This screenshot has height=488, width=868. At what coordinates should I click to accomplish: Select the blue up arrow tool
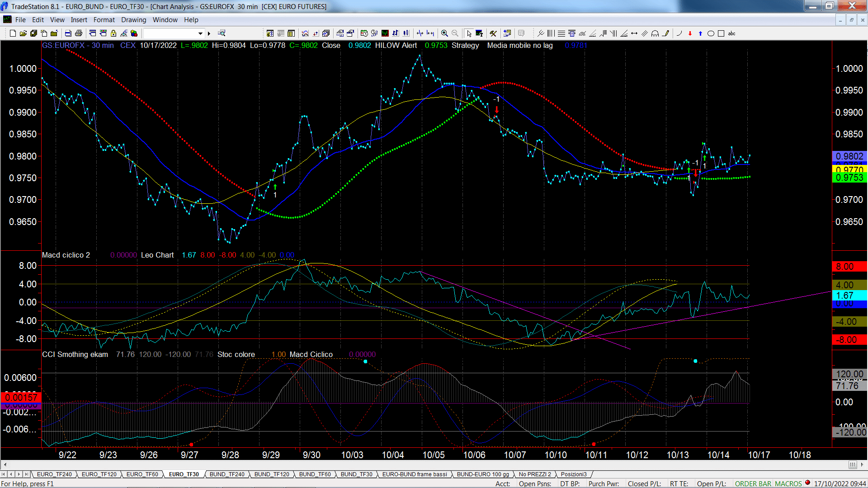click(700, 33)
